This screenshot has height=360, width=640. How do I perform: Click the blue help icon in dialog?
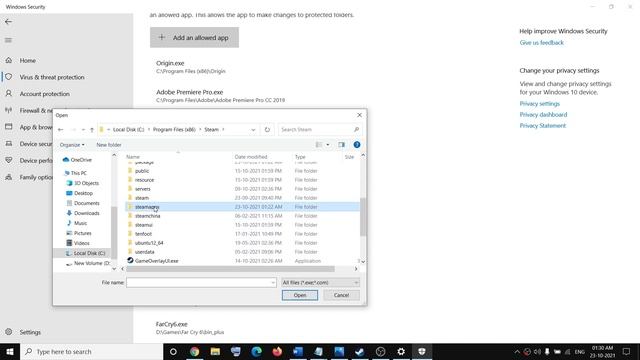click(x=357, y=144)
